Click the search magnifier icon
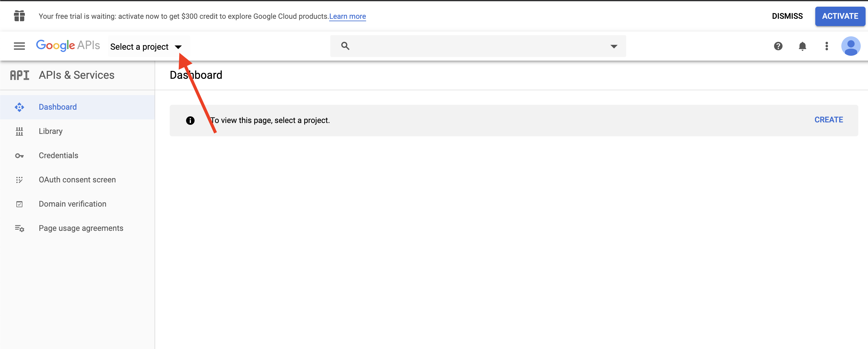 click(345, 46)
